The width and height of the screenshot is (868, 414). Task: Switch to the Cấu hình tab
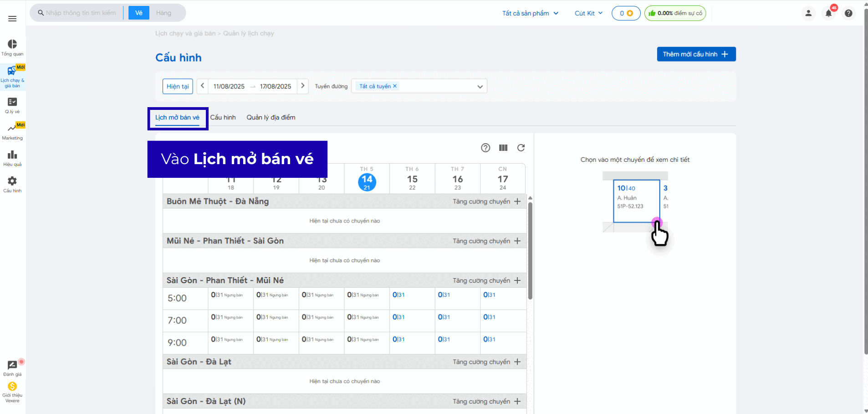tap(223, 118)
